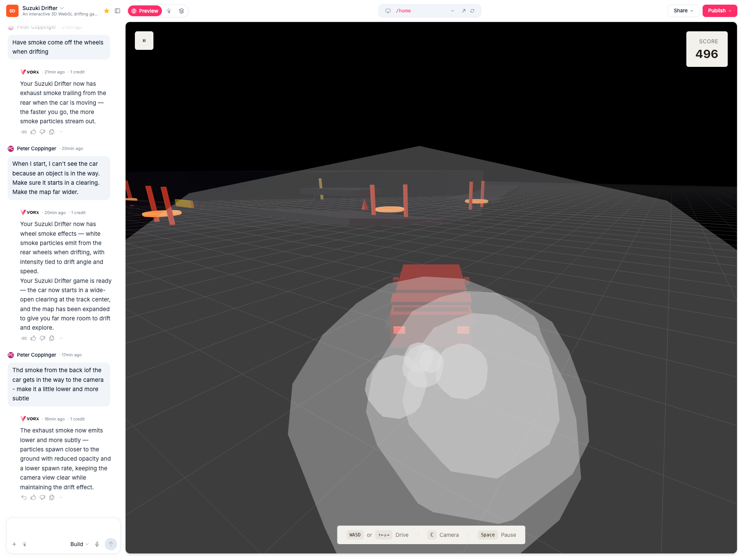Select the 'When I start, I can't see' message
Image resolution: width=742 pixels, height=560 pixels.
[x=59, y=178]
